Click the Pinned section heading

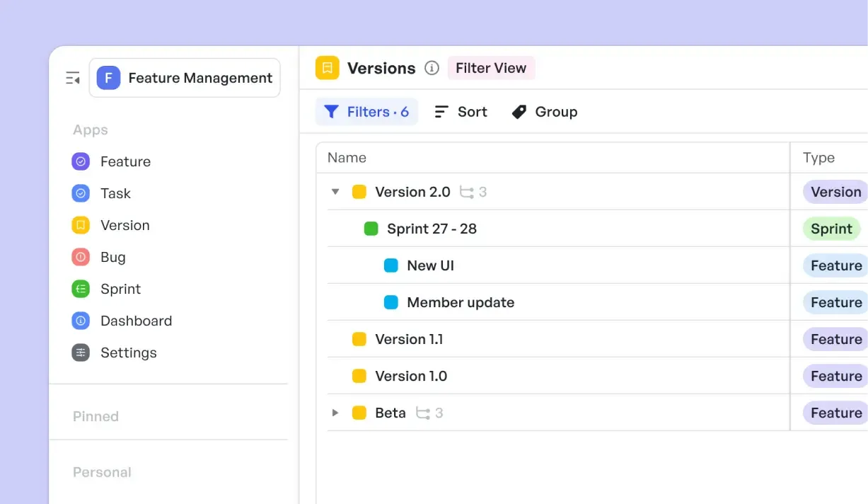96,416
